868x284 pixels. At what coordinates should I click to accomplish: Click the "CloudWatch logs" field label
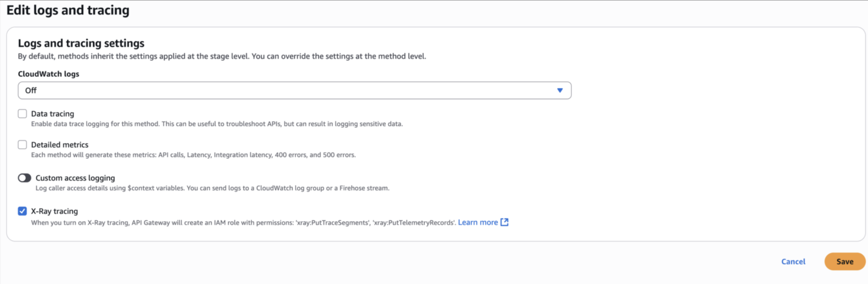point(48,74)
